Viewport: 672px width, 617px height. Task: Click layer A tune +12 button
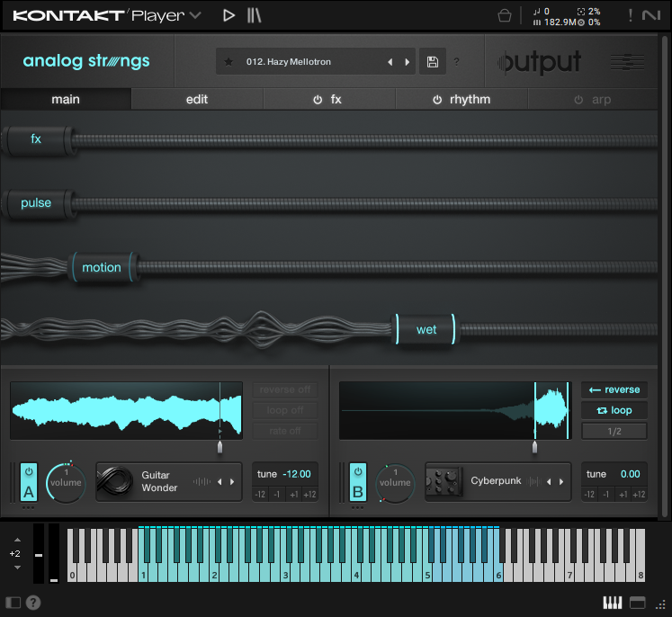[x=309, y=495]
